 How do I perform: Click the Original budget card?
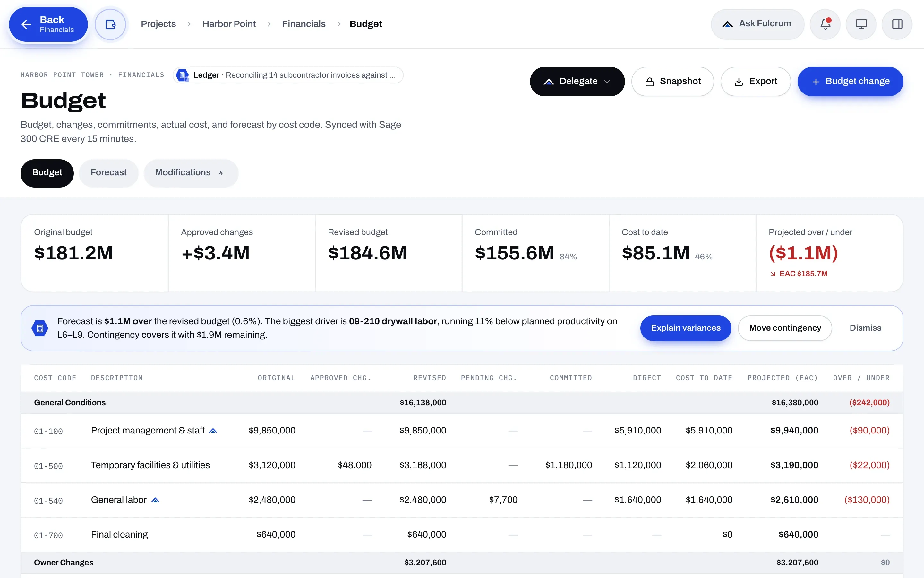coord(95,253)
